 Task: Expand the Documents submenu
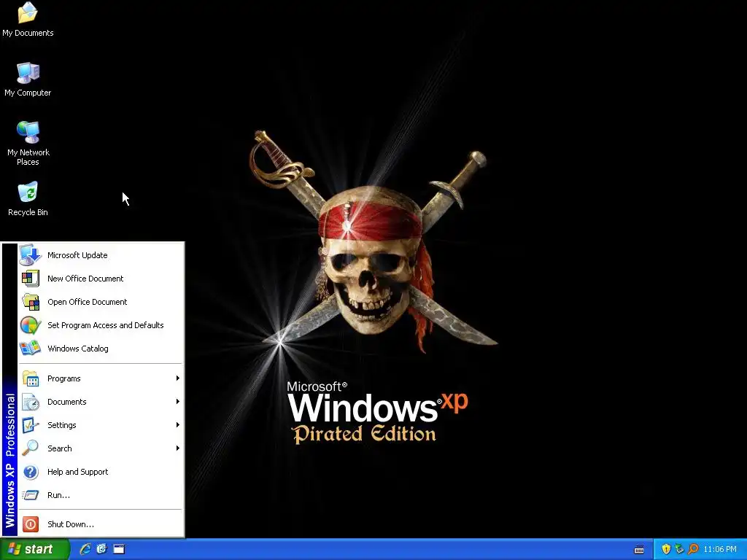(x=101, y=402)
